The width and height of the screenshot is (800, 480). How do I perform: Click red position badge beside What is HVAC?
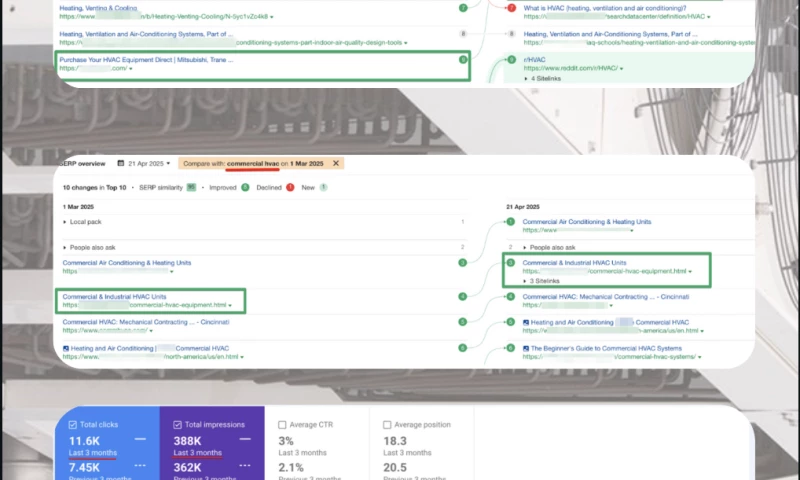click(x=511, y=8)
